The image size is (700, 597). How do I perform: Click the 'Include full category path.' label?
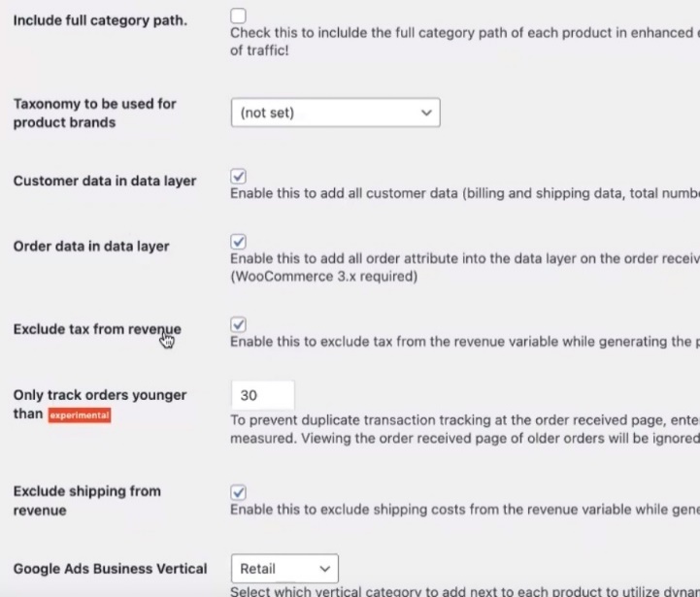pyautogui.click(x=100, y=20)
